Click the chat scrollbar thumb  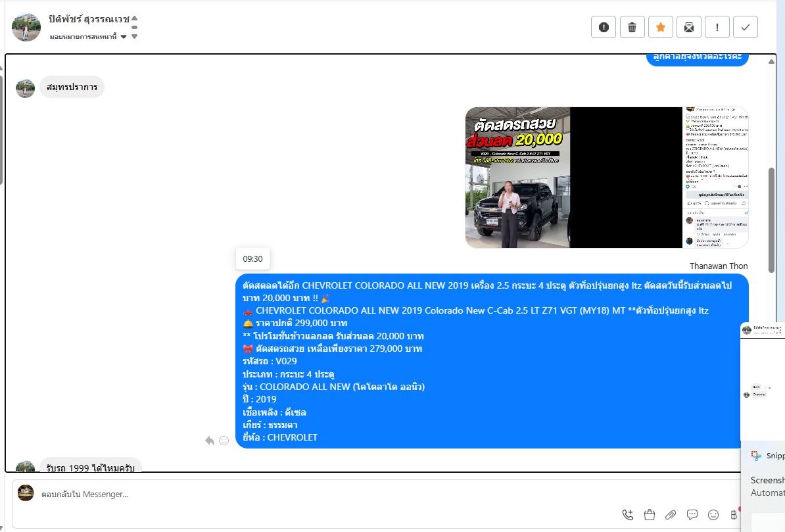(x=771, y=220)
